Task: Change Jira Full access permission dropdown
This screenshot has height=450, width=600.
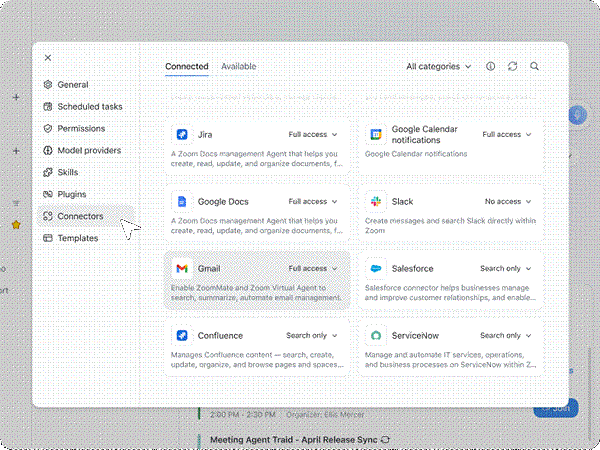Action: (313, 134)
